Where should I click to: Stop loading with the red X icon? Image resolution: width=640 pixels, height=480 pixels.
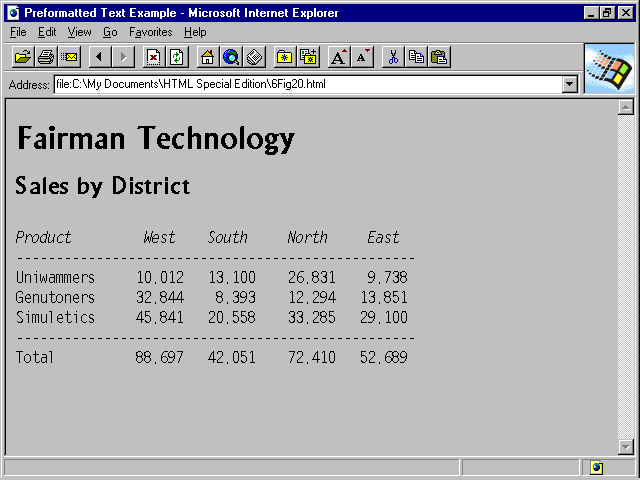point(153,57)
